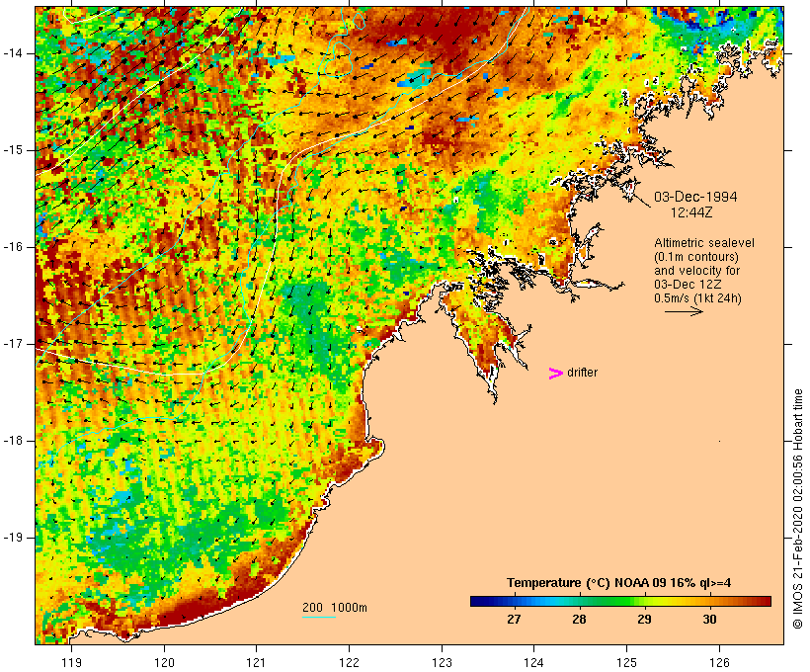
Task: Click the latitude axis label '-19'
Action: point(13,537)
